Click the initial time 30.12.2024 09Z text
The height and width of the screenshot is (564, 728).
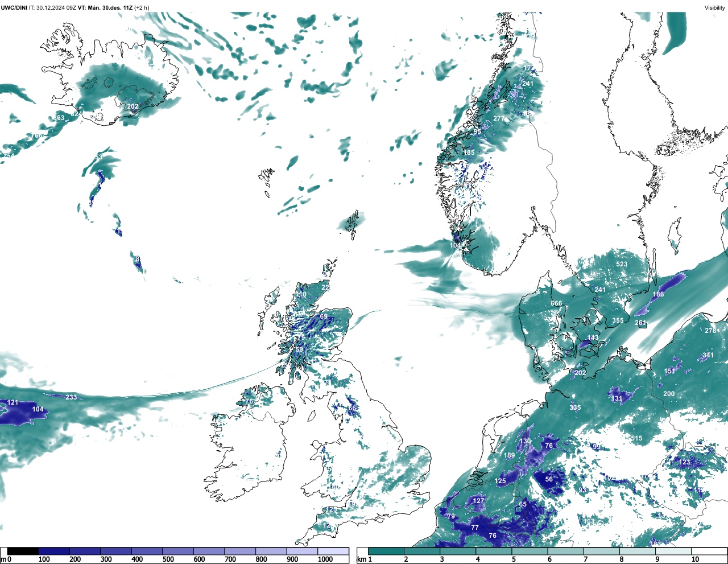click(x=56, y=7)
